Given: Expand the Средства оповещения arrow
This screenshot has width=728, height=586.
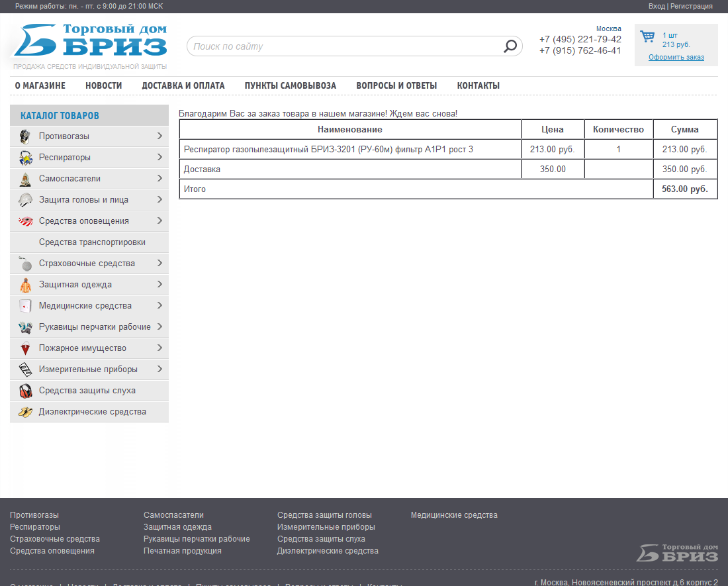Looking at the screenshot, I should click(x=159, y=220).
